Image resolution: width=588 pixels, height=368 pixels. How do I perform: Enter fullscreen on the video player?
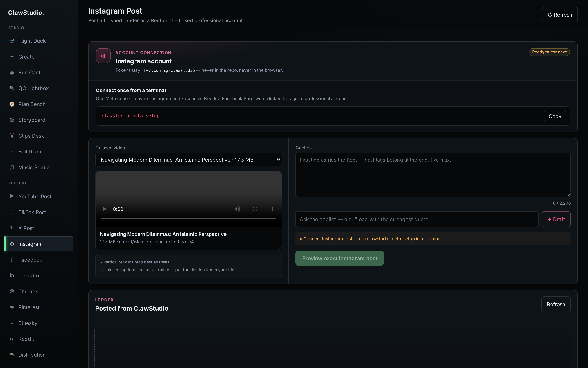[x=255, y=209]
